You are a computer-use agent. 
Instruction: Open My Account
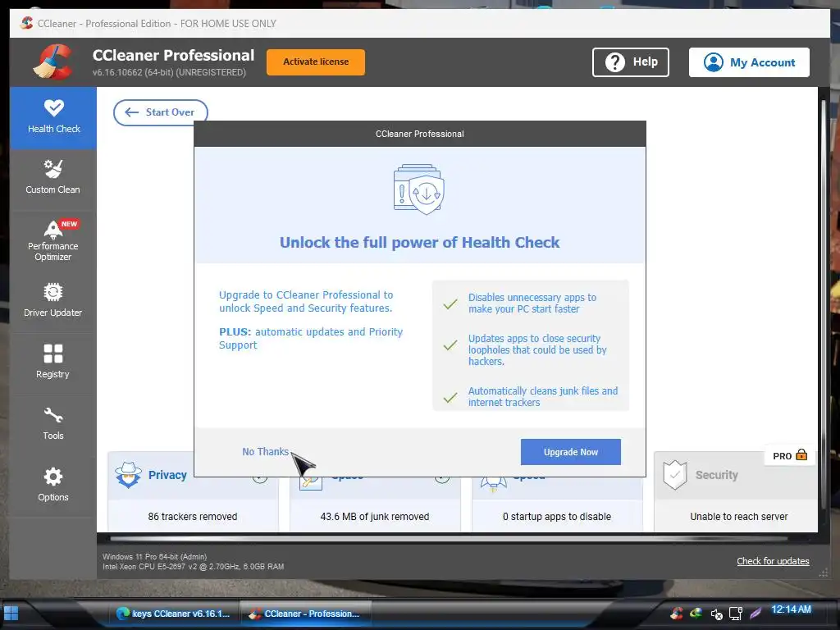[x=749, y=62]
